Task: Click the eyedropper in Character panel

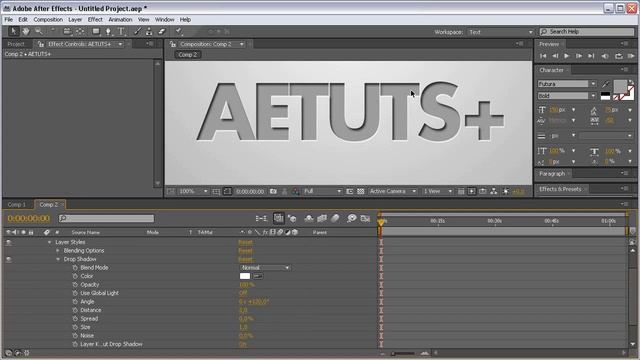Action: pos(606,84)
